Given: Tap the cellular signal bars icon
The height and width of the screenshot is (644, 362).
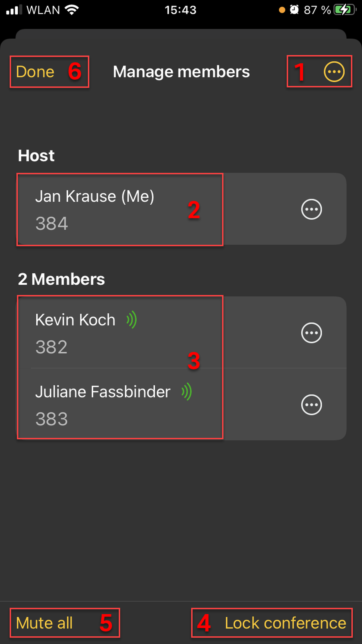Looking at the screenshot, I should click(14, 10).
